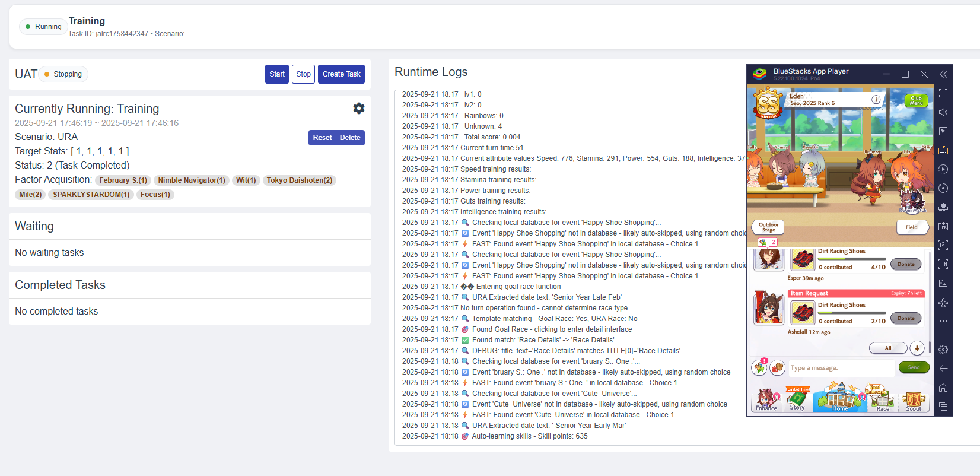This screenshot has height=476, width=980.
Task: Click the 'Mile(2)' factor chip
Action: (x=30, y=195)
